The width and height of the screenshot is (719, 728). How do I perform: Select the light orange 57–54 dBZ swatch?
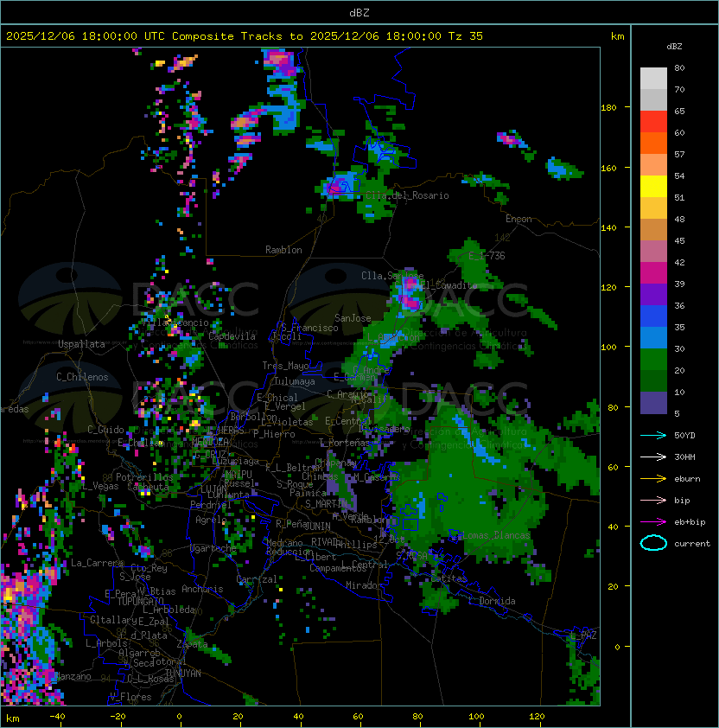[x=653, y=165]
